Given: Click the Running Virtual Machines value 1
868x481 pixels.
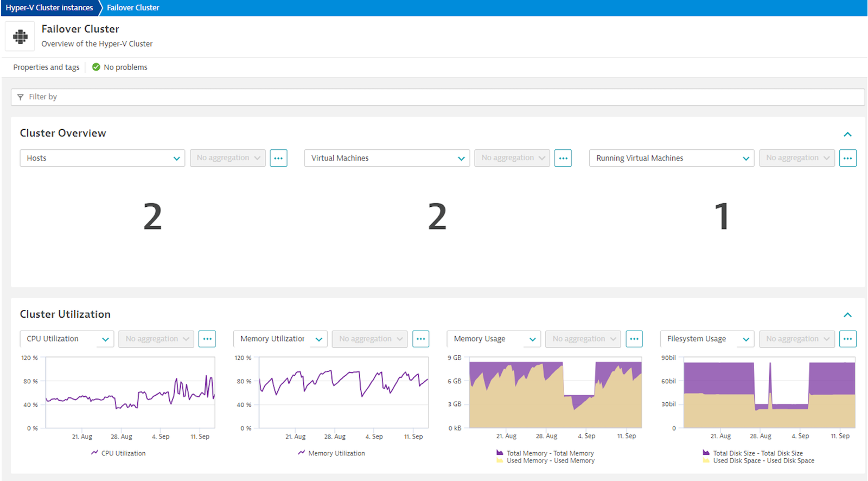Looking at the screenshot, I should (722, 216).
